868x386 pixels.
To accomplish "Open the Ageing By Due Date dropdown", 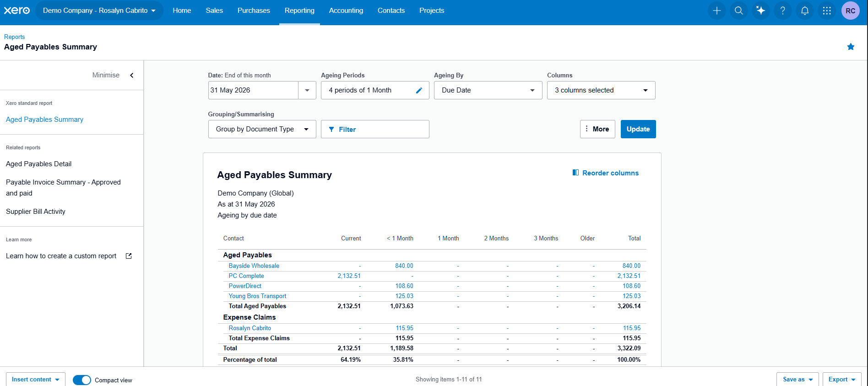I will 488,90.
